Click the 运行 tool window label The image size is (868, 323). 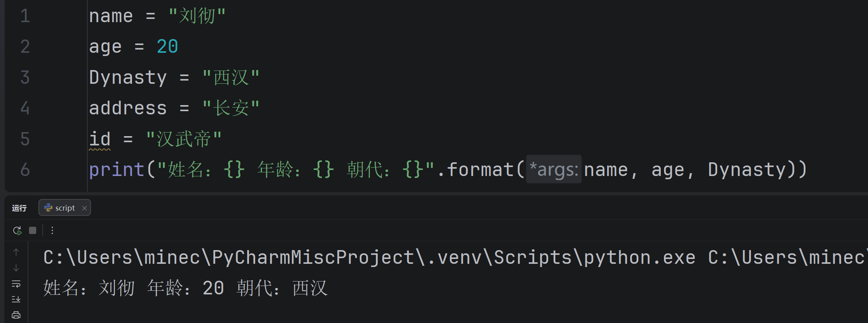point(19,208)
